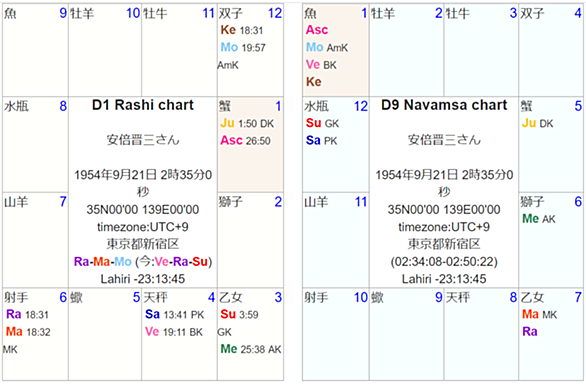586x385 pixels.
Task: Click the Ve-Ra-Su current dasha text
Action: coord(181,261)
